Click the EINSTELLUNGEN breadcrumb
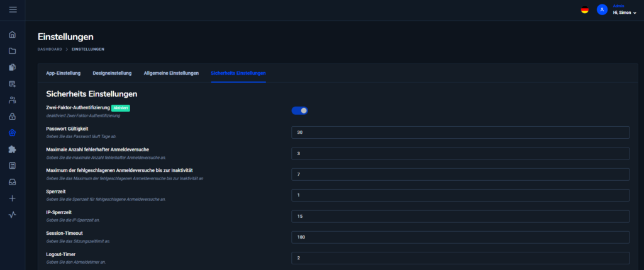Viewport: 644px width, 270px height. coord(88,49)
